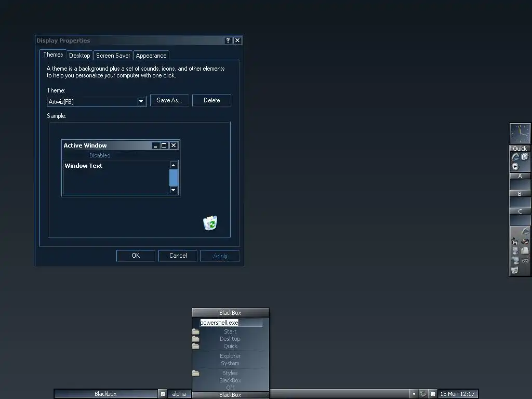
Task: Select Desktop in the BlackBox menu
Action: coord(230,339)
